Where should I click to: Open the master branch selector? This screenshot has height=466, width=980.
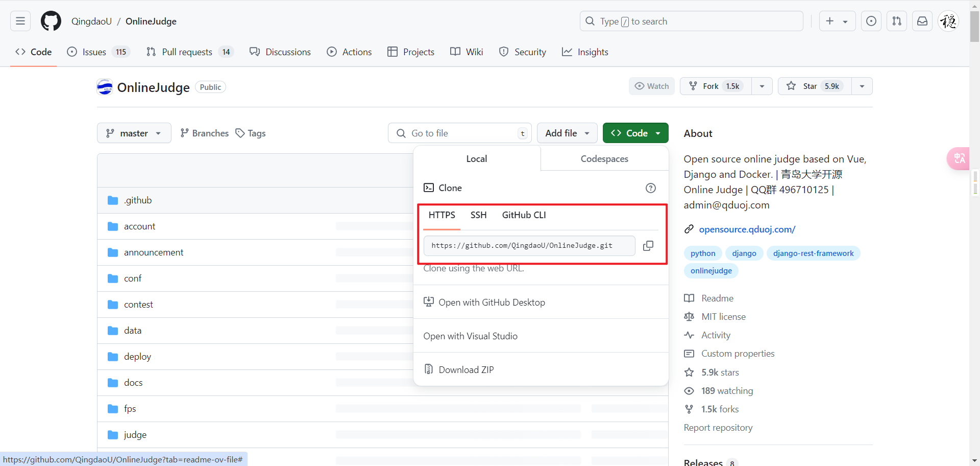coord(134,133)
